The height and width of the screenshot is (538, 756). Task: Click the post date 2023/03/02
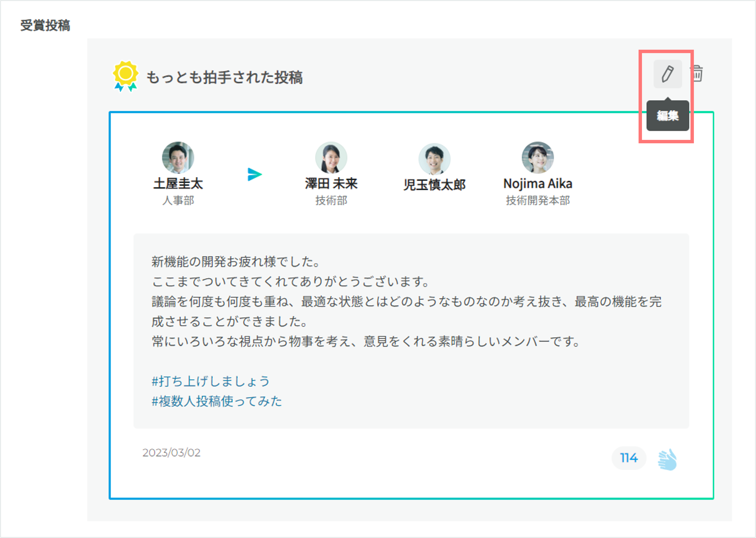[x=171, y=452]
